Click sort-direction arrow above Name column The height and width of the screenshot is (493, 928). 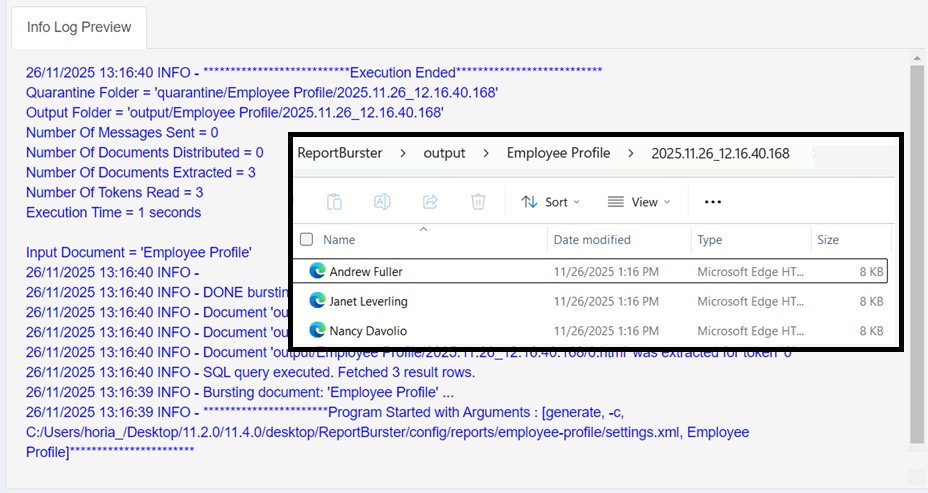click(x=423, y=229)
